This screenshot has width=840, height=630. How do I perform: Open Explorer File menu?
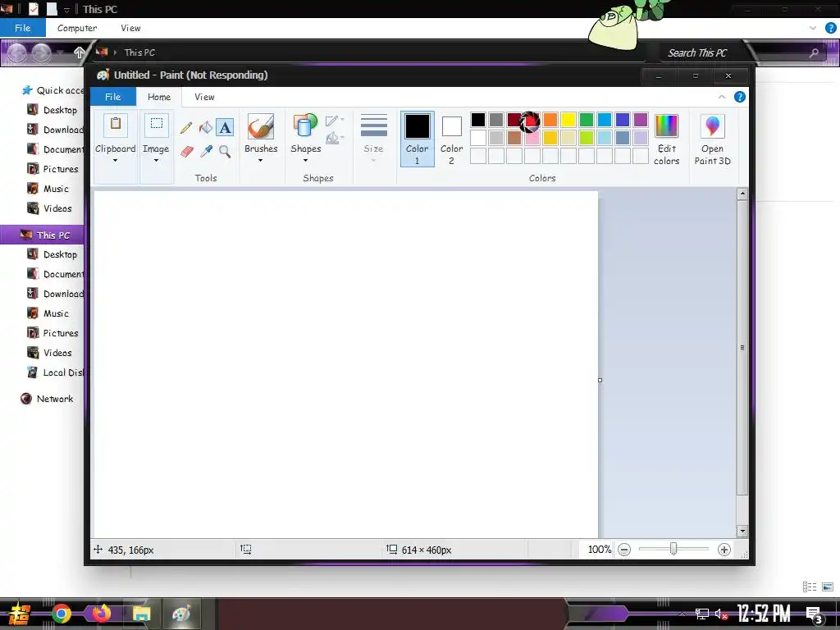point(22,28)
